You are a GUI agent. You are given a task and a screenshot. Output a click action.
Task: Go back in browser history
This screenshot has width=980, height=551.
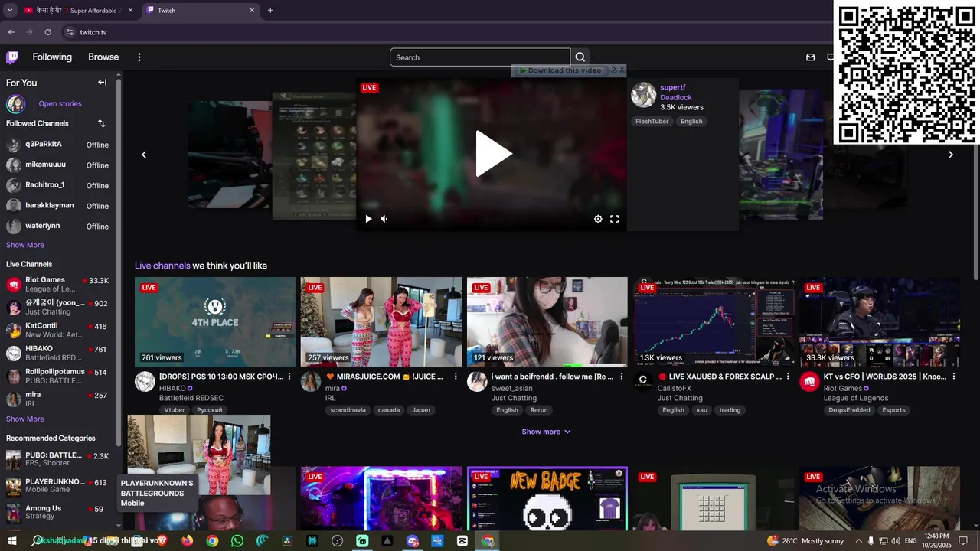11,32
